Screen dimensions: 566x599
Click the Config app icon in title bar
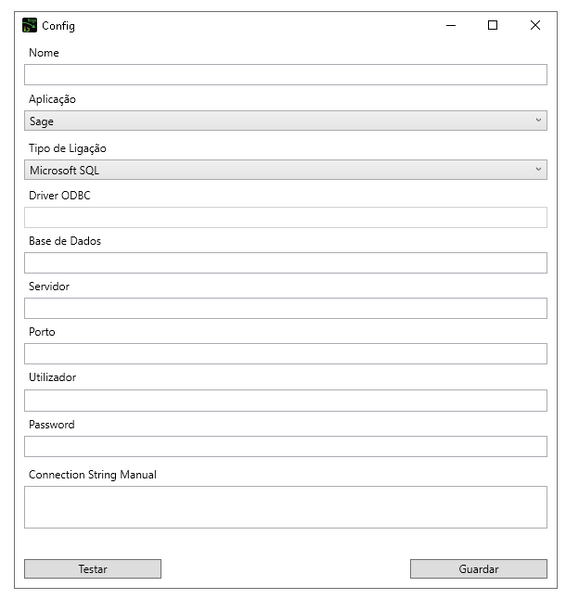[29, 26]
